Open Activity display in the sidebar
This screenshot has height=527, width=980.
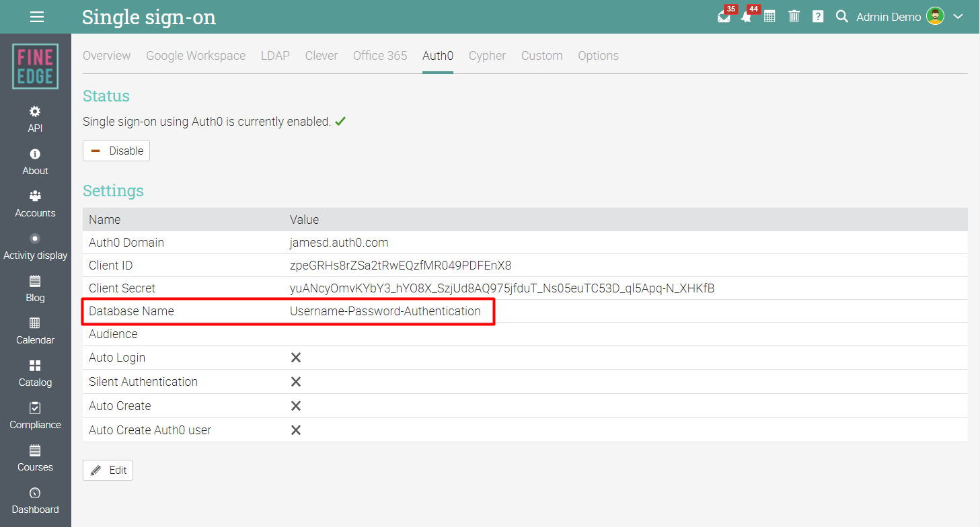tap(35, 247)
